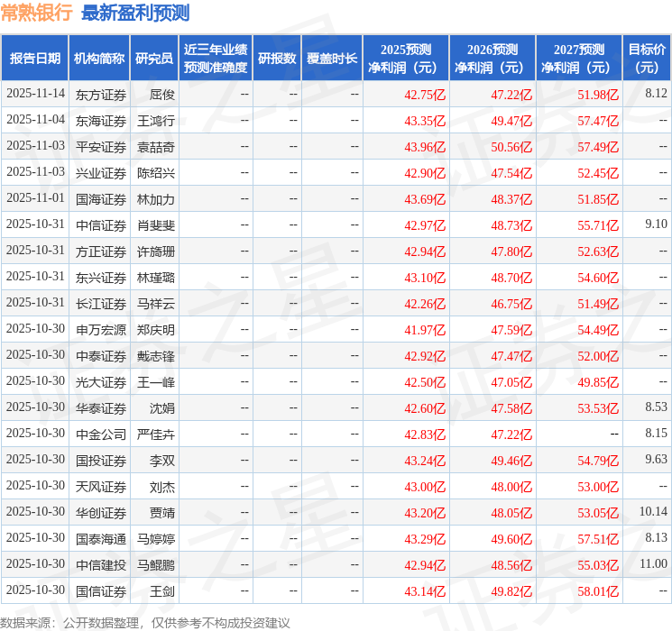The height and width of the screenshot is (631, 672).
Task: Click the 覆盖时长 column header
Action: tap(332, 58)
